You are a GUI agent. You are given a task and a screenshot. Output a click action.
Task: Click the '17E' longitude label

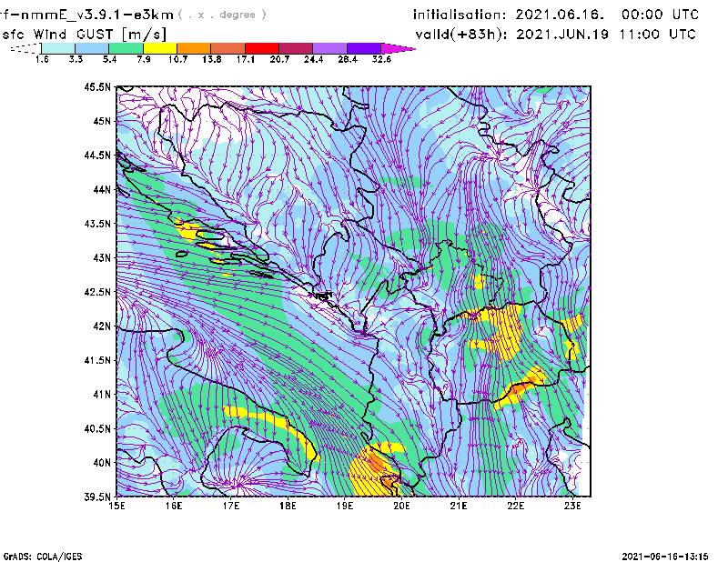231,506
